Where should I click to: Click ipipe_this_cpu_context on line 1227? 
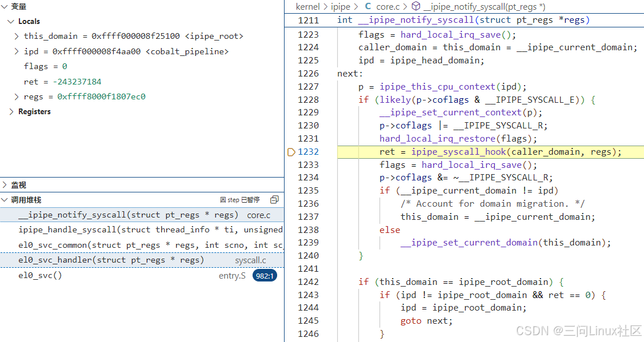437,87
